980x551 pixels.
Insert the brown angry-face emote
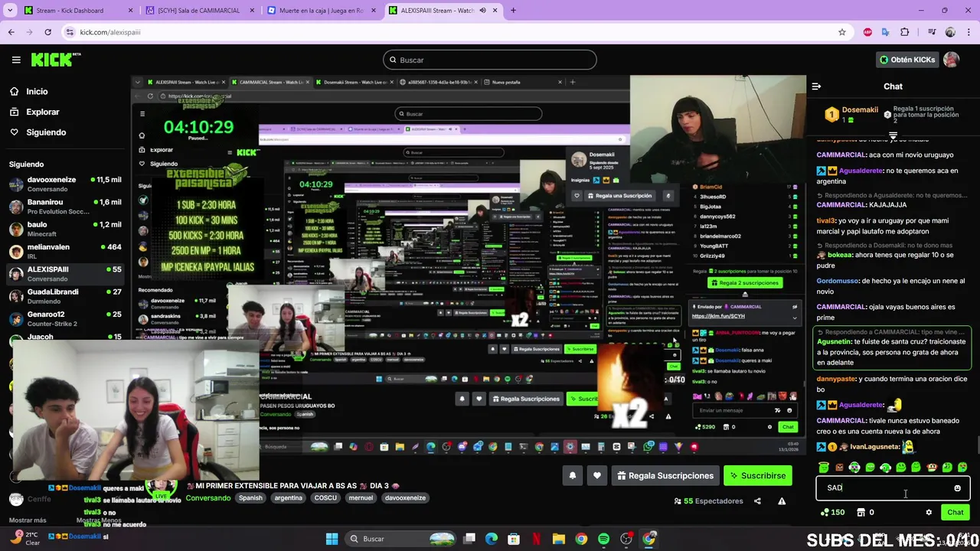839,467
